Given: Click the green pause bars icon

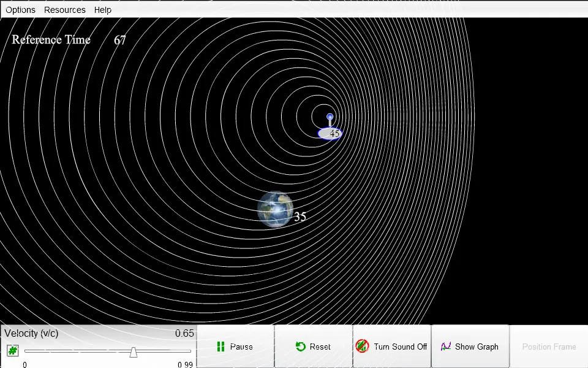Looking at the screenshot, I should 221,347.
